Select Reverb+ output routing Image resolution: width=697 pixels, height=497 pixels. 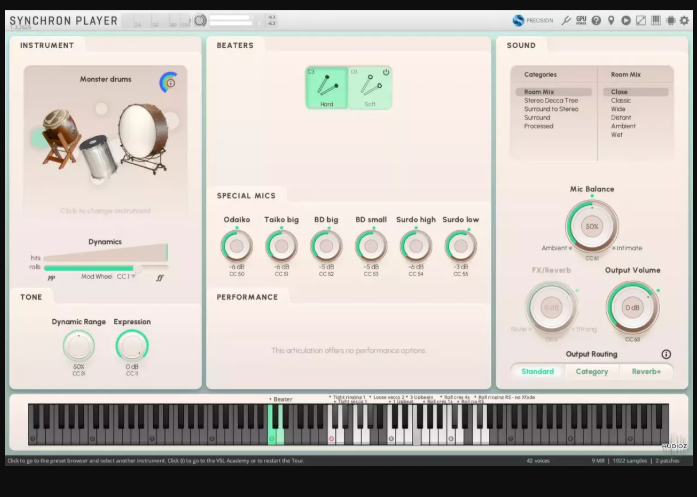click(x=646, y=372)
